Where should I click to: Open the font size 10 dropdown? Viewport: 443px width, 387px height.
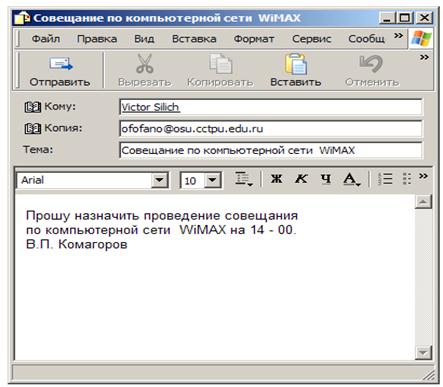pyautogui.click(x=213, y=180)
